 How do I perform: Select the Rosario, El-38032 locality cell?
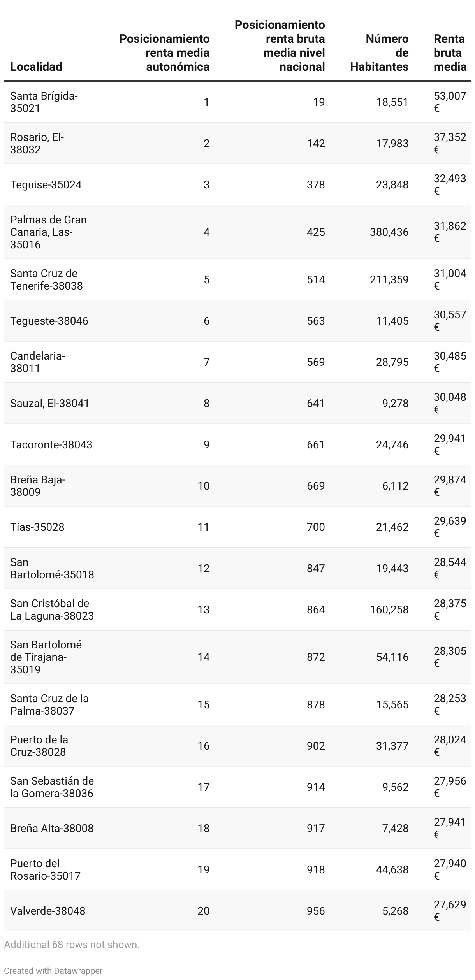click(x=37, y=143)
